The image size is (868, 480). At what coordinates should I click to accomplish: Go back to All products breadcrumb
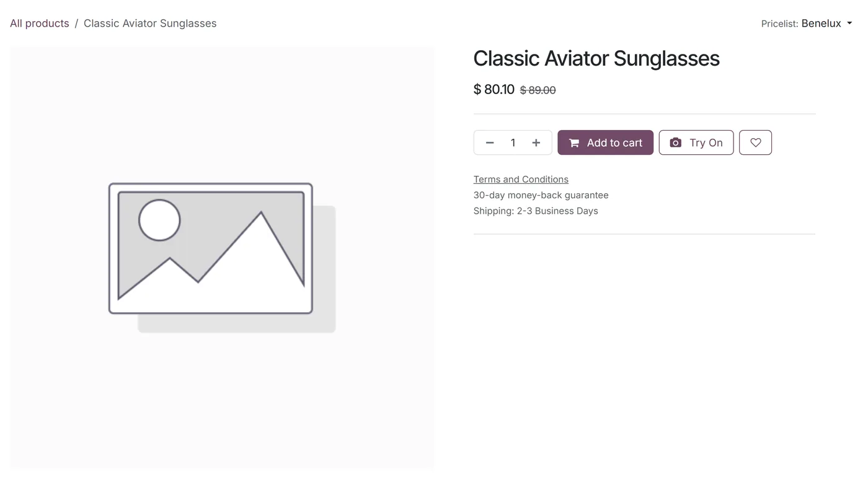(x=40, y=24)
